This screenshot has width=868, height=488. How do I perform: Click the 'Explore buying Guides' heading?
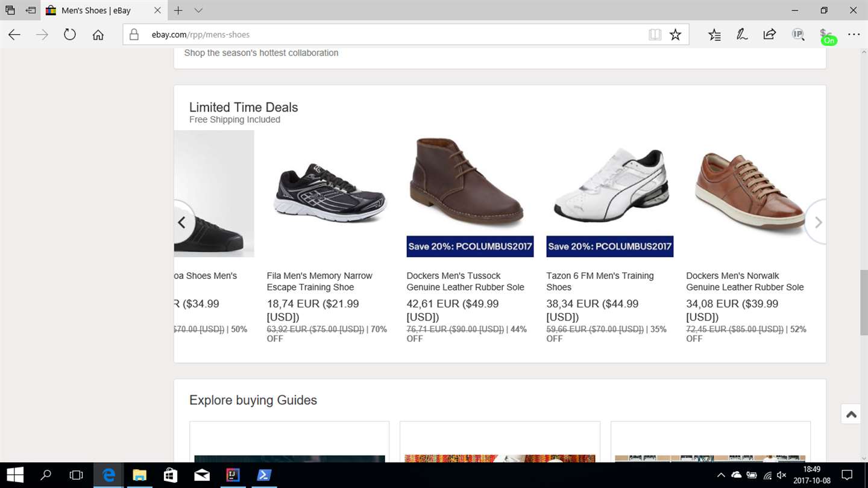pyautogui.click(x=253, y=400)
